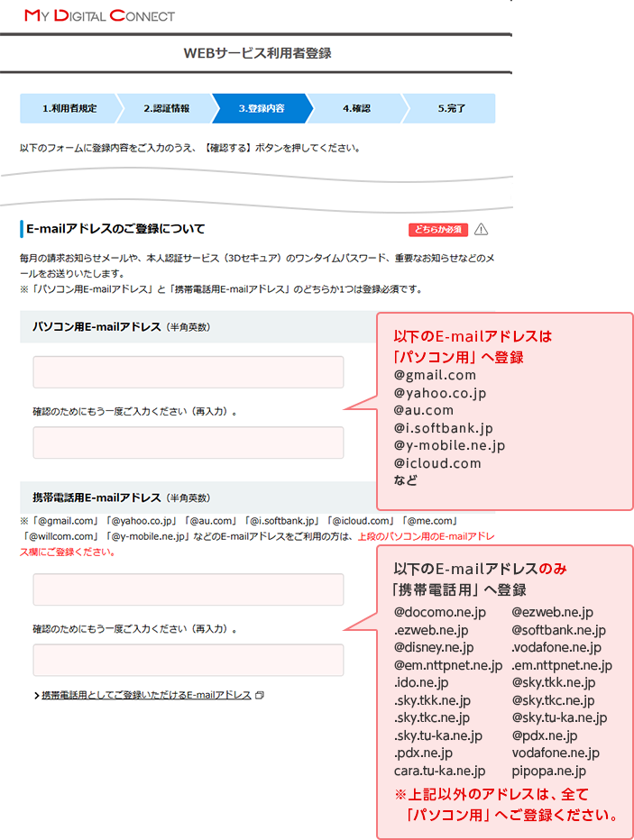Select step 4.確認
The image size is (634, 840).
(x=356, y=108)
